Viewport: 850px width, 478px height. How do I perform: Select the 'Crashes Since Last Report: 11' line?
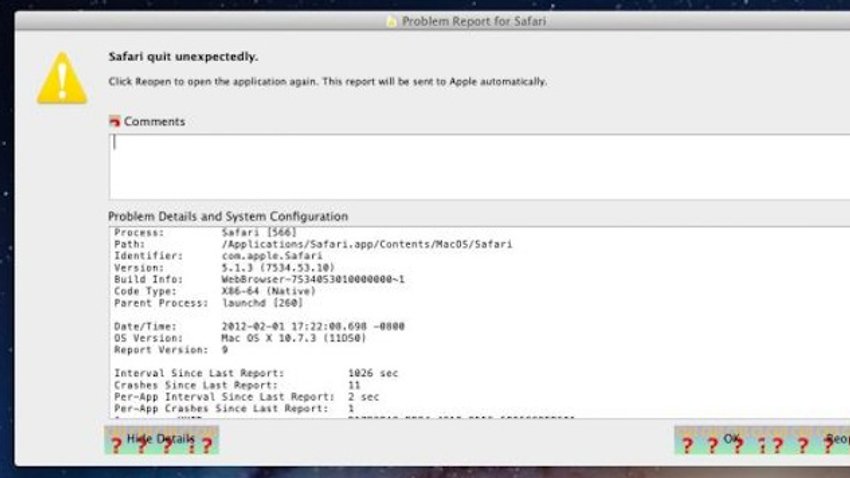237,385
